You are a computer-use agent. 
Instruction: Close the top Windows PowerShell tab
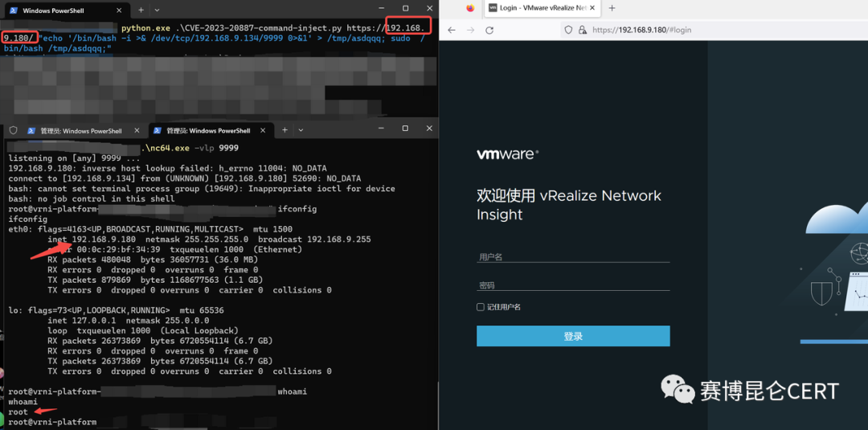pyautogui.click(x=121, y=10)
